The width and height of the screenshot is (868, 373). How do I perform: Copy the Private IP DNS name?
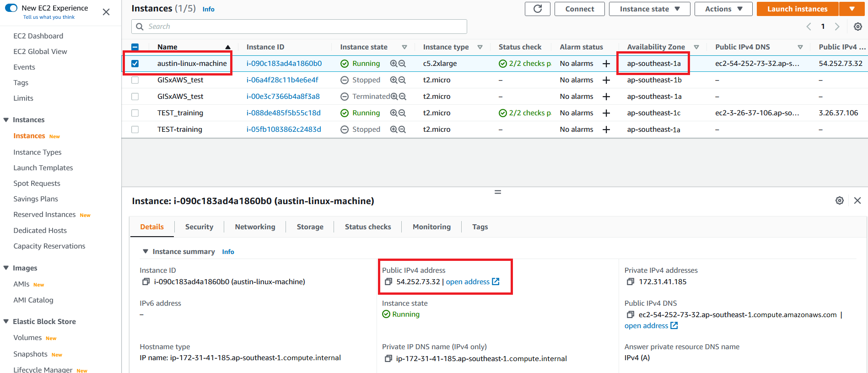tap(388, 359)
